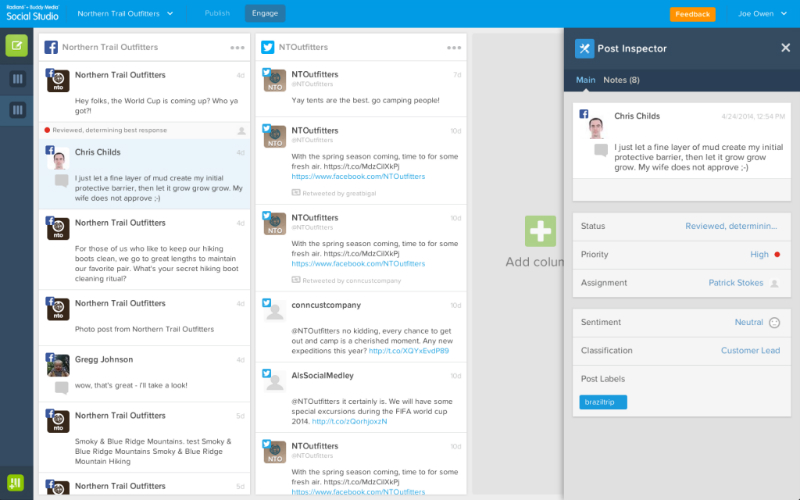Click the red reviewed status dot
800x500 pixels.
pyautogui.click(x=47, y=130)
